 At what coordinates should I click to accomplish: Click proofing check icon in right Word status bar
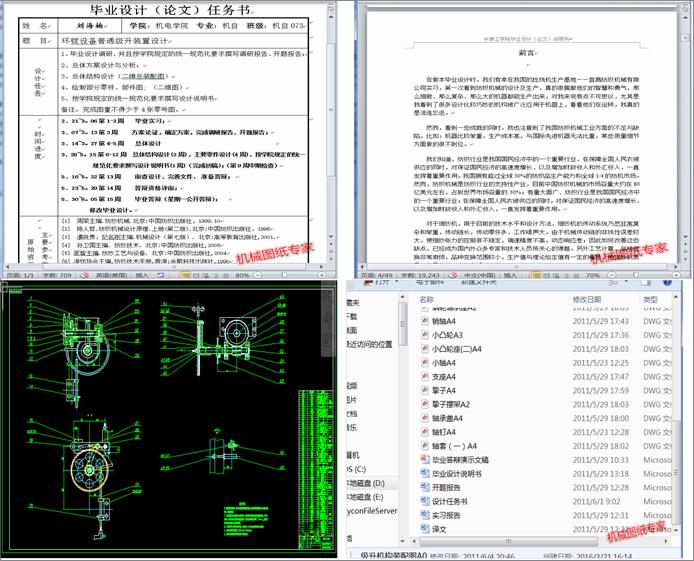(x=452, y=275)
